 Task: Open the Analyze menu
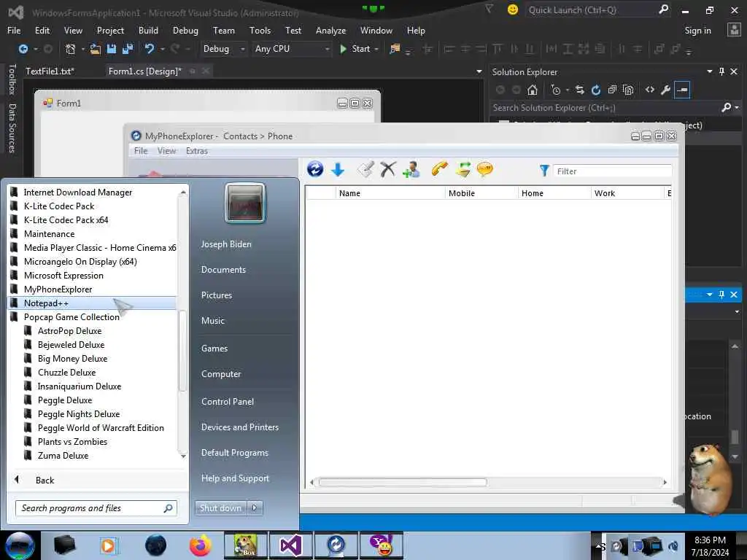330,31
